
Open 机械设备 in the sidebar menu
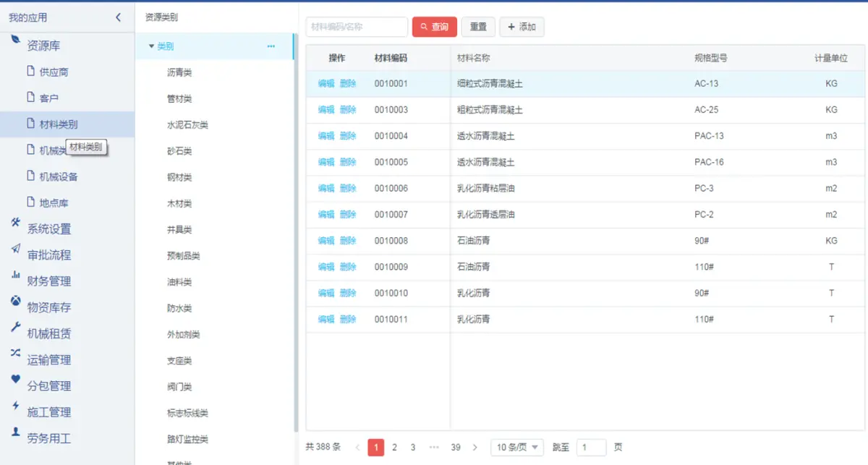tap(58, 177)
